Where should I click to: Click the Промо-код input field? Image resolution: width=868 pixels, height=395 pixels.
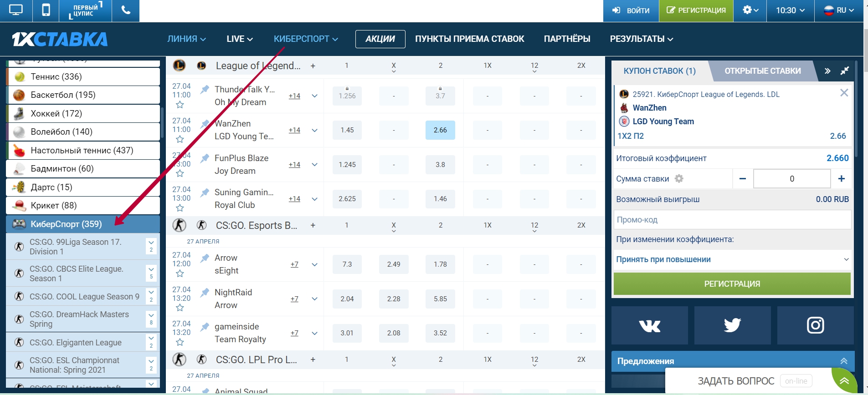point(732,220)
